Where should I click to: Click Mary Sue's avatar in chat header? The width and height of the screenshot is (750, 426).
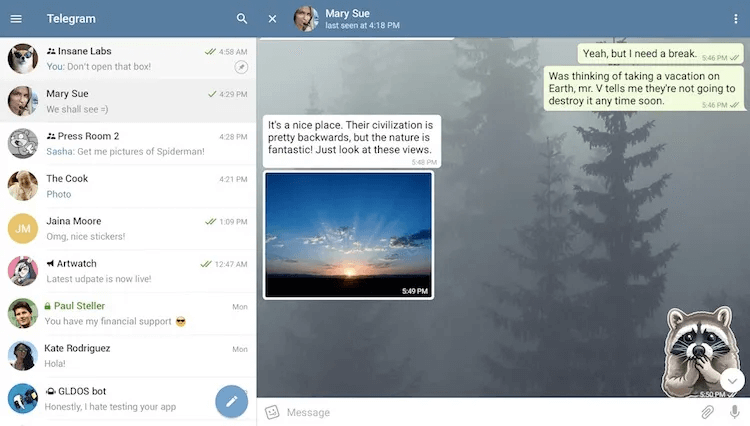tap(306, 19)
